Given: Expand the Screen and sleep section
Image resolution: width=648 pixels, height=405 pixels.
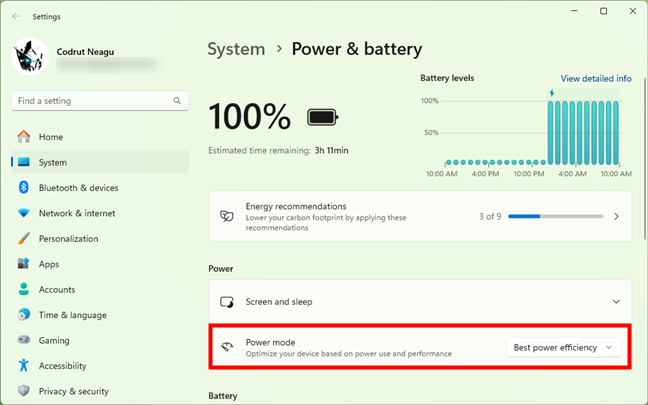Looking at the screenshot, I should tap(616, 301).
